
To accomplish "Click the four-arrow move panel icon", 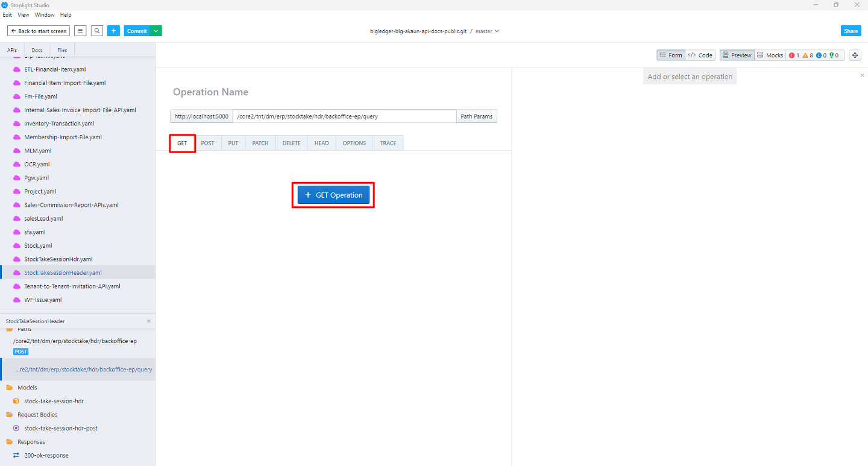I will [855, 55].
